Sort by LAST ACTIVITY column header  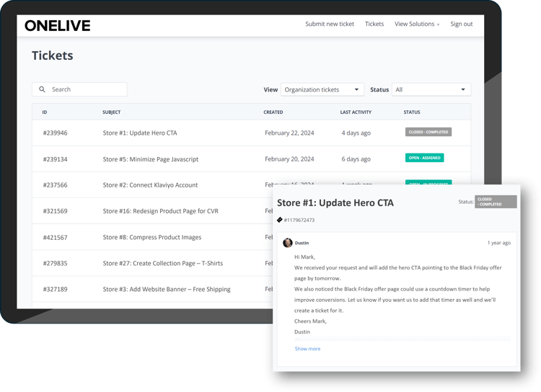(x=356, y=112)
